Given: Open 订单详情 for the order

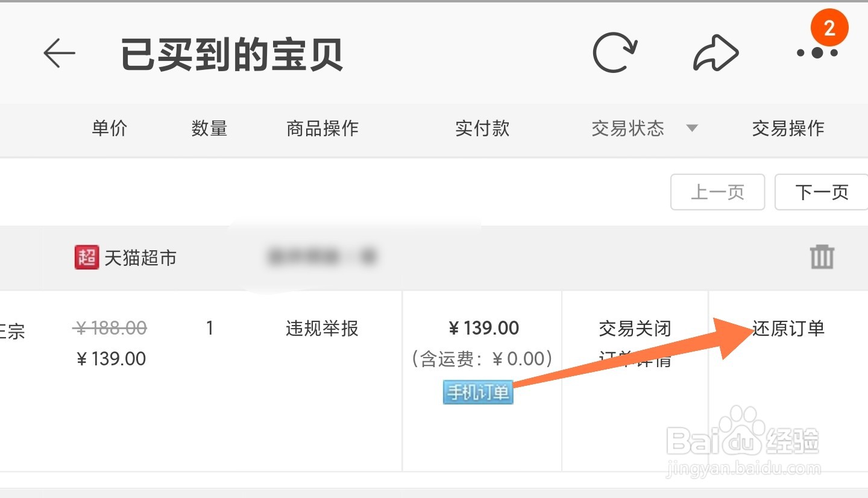Looking at the screenshot, I should 635,360.
